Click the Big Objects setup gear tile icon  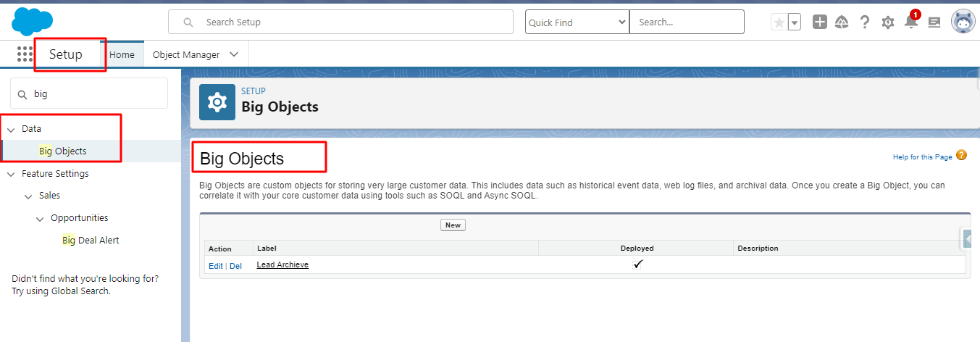[217, 102]
